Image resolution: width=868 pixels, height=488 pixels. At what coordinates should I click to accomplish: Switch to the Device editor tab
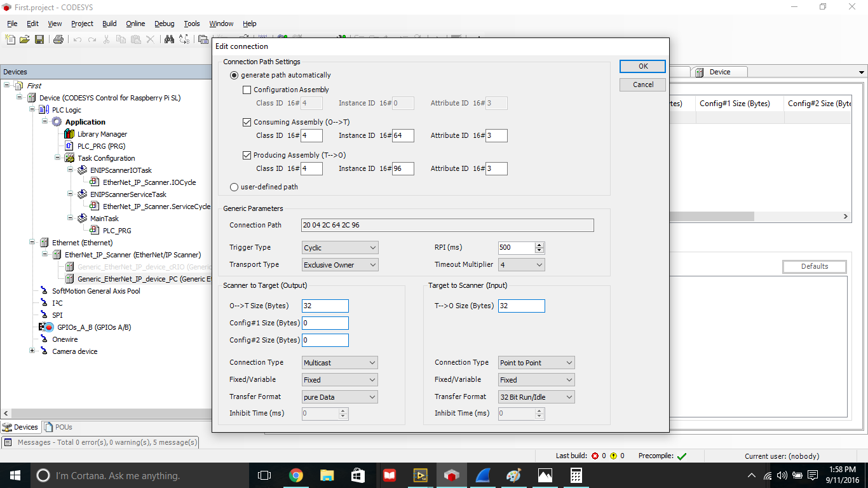click(x=719, y=72)
